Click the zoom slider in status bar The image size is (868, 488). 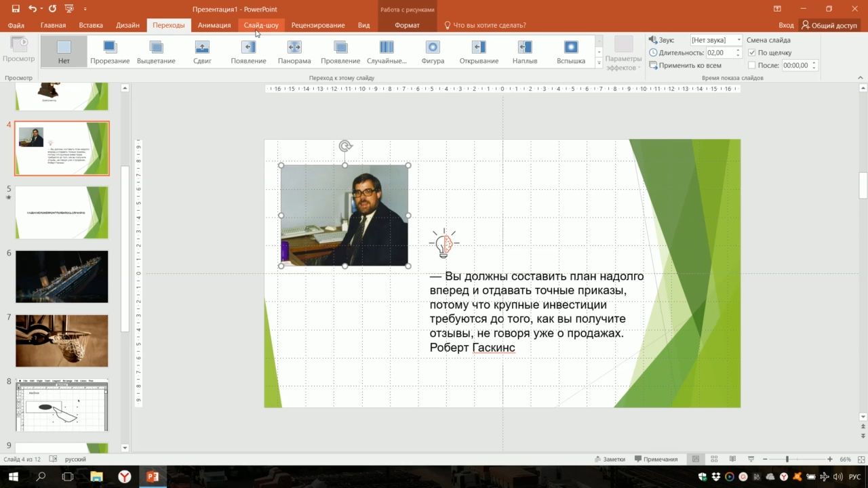[787, 460]
